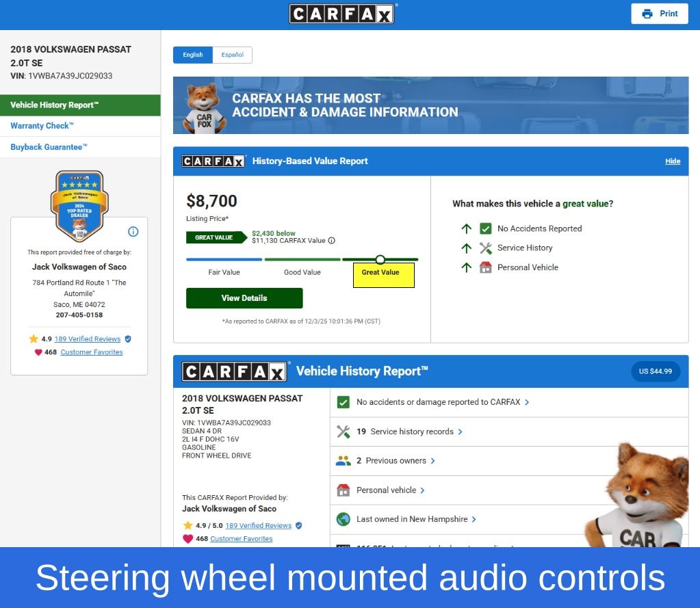Select the English language option
This screenshot has width=700, height=608.
(193, 55)
